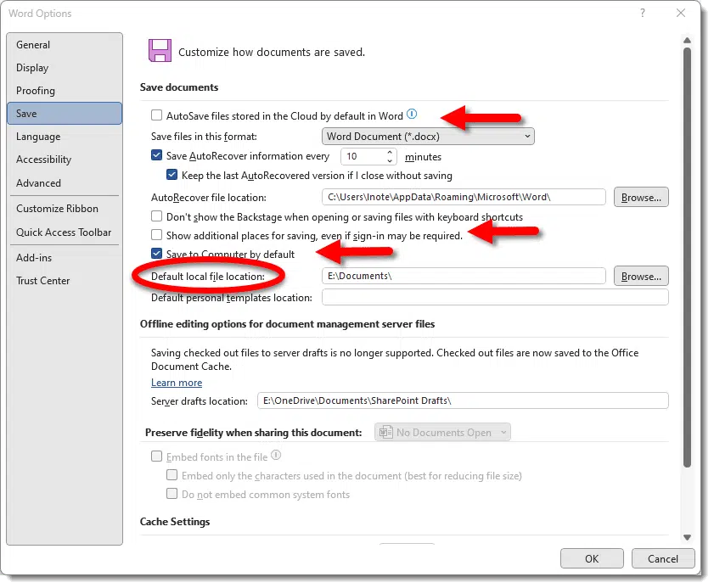Image resolution: width=714 pixels, height=588 pixels.
Task: Click the Cache Settings heading
Action: point(175,522)
